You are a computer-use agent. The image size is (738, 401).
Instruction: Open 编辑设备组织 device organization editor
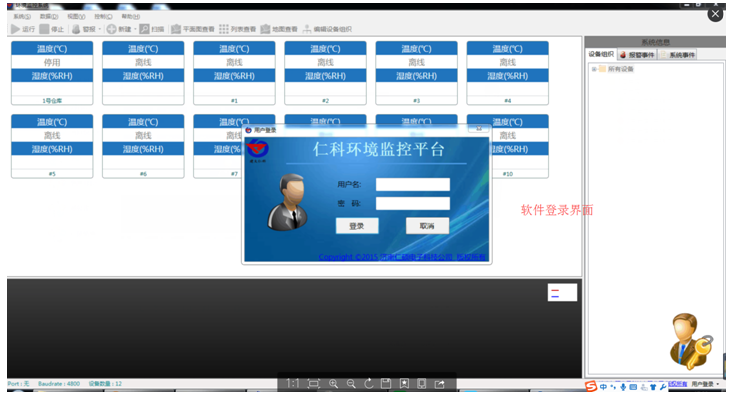[327, 29]
